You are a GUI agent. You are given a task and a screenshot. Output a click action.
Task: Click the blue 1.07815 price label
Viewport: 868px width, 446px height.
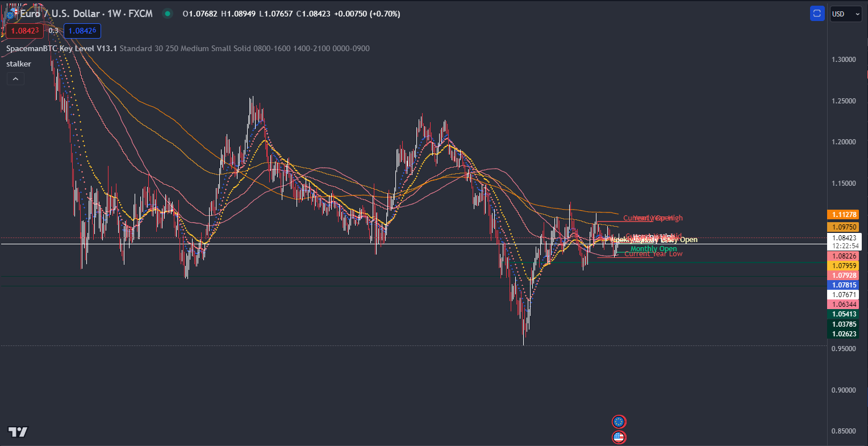coord(844,285)
